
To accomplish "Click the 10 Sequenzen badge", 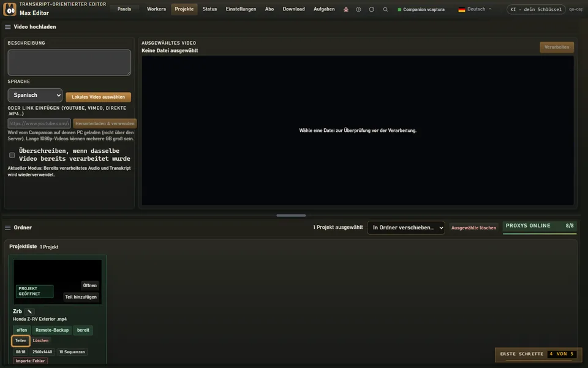I will coord(72,352).
